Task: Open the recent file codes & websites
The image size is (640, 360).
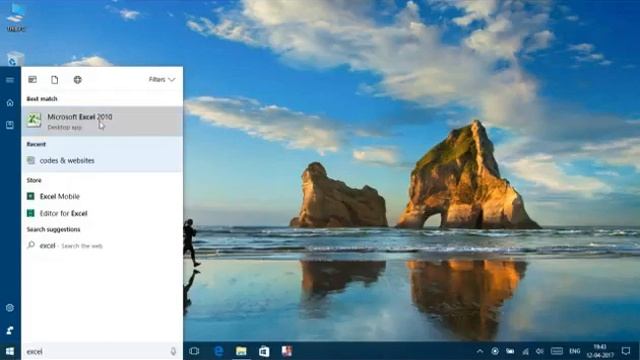Action: pyautogui.click(x=102, y=161)
